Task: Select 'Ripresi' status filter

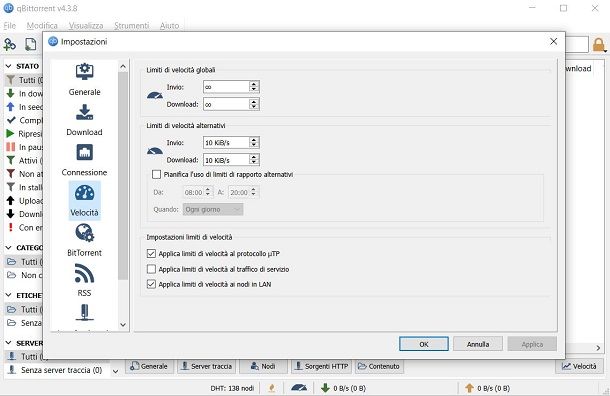Action: coord(25,133)
